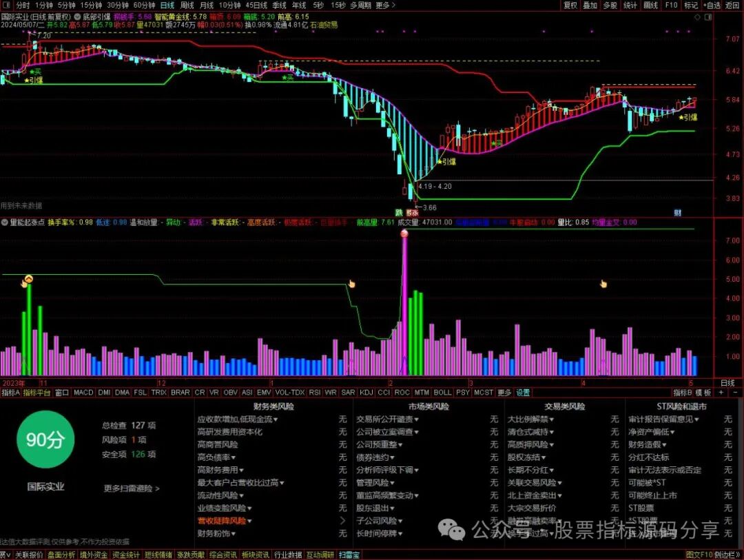The width and height of the screenshot is (744, 560).
Task: Open F10 company info
Action: tap(671, 6)
